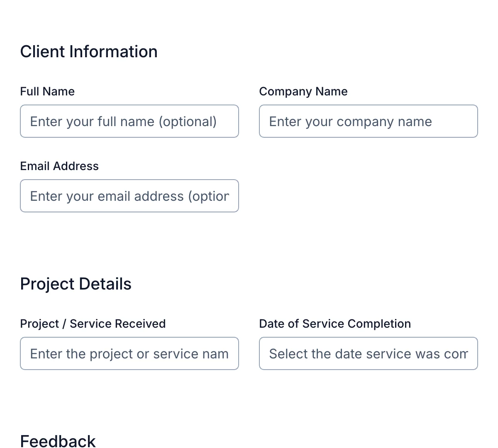Screen dimensions: 498x448
Task: Click the Project / Service Received input field
Action: pyautogui.click(x=129, y=353)
